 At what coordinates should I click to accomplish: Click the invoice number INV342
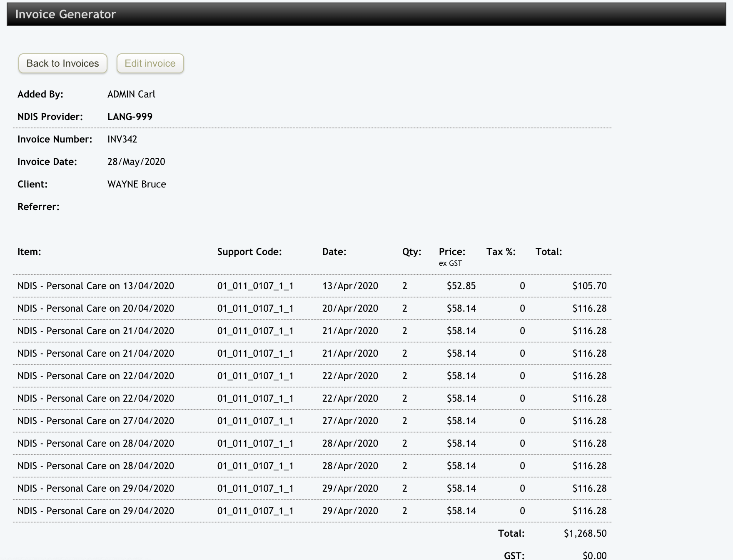click(122, 139)
